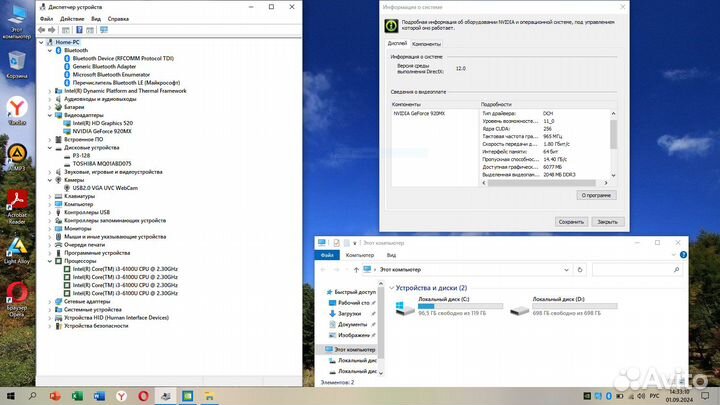Click the blue Help icon in Device Manager toolbar
The width and height of the screenshot is (720, 405).
(79, 30)
